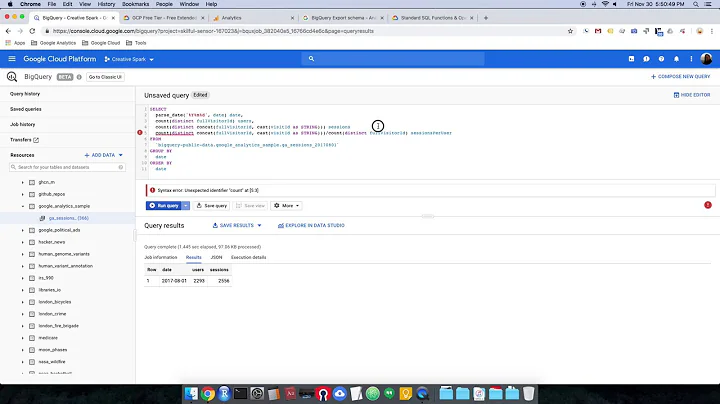The image size is (720, 404).
Task: Open the ADD DATA dropdown
Action: pos(104,155)
